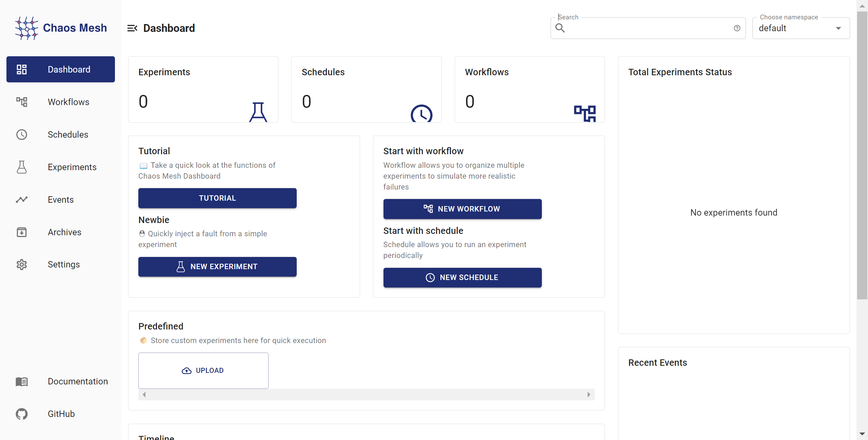This screenshot has width=868, height=440.
Task: Click the namespace dropdown arrow
Action: click(839, 28)
